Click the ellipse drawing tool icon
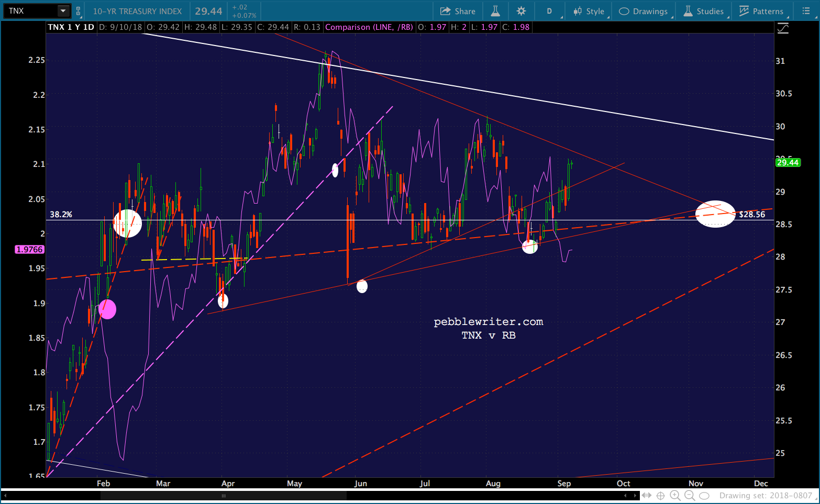 [704, 496]
